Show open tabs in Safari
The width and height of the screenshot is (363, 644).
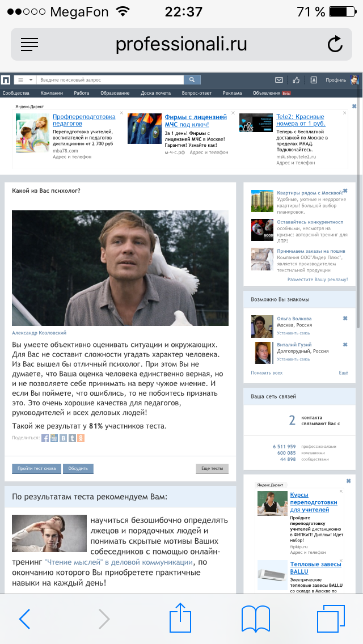331,618
